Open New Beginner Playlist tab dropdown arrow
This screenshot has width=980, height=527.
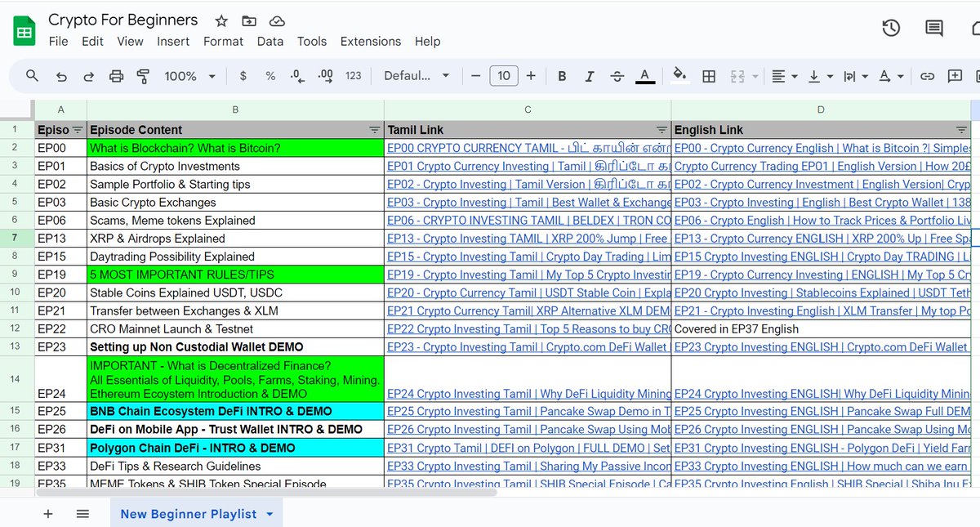pos(269,514)
